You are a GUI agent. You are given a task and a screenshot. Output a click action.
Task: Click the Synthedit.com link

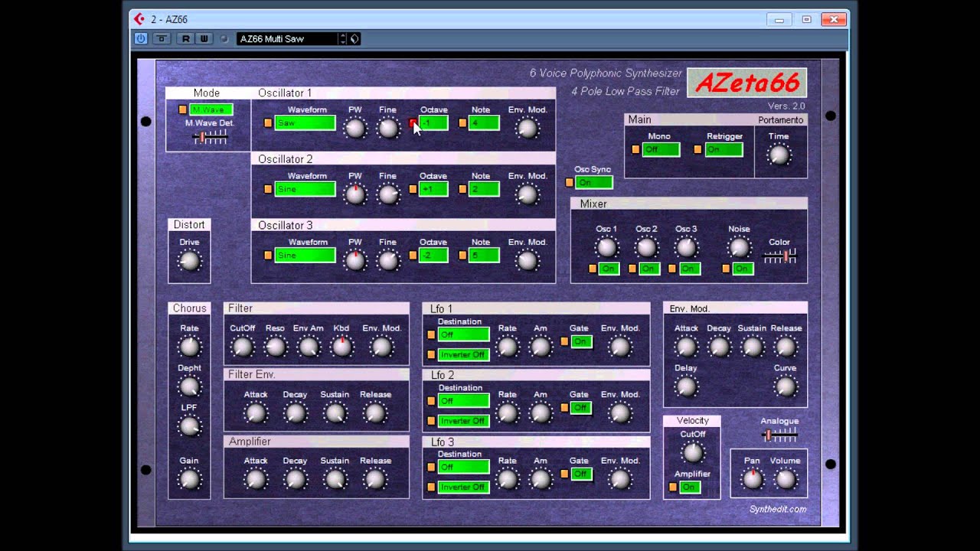777,509
